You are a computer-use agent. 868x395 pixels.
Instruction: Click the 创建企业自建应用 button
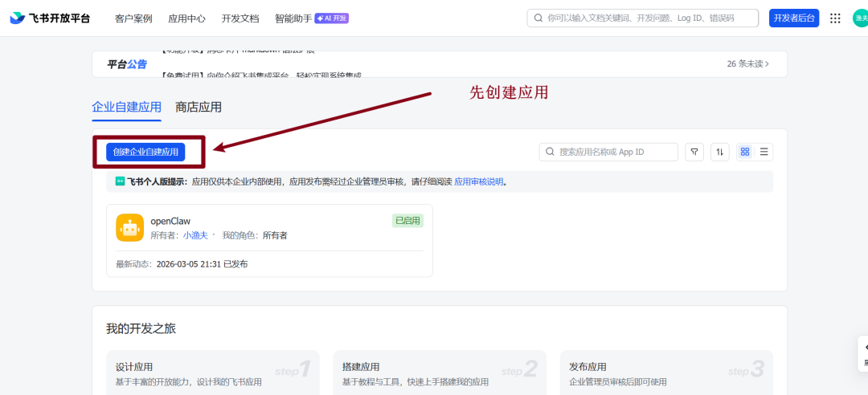pos(145,152)
